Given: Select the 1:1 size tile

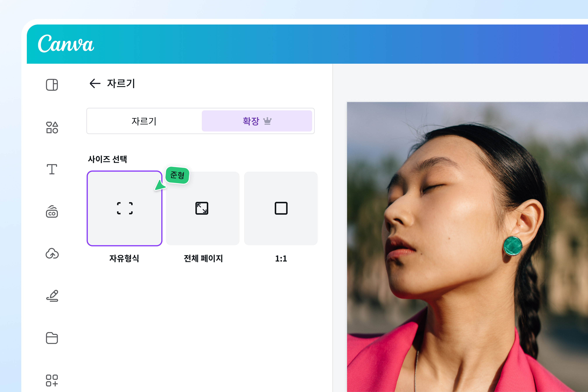Looking at the screenshot, I should tap(281, 209).
